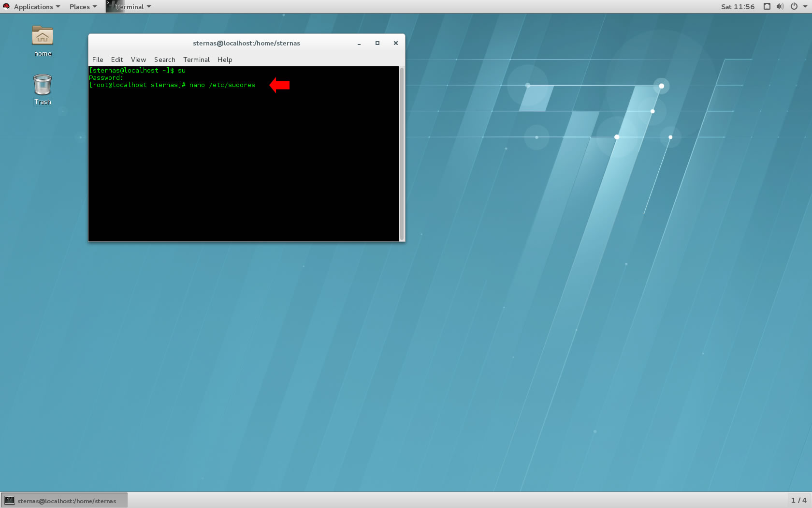Open the View menu in terminal
812x508 pixels.
138,60
